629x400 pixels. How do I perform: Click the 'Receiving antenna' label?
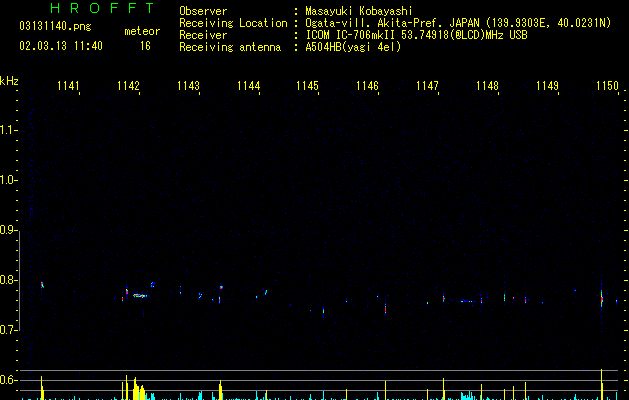(x=230, y=47)
